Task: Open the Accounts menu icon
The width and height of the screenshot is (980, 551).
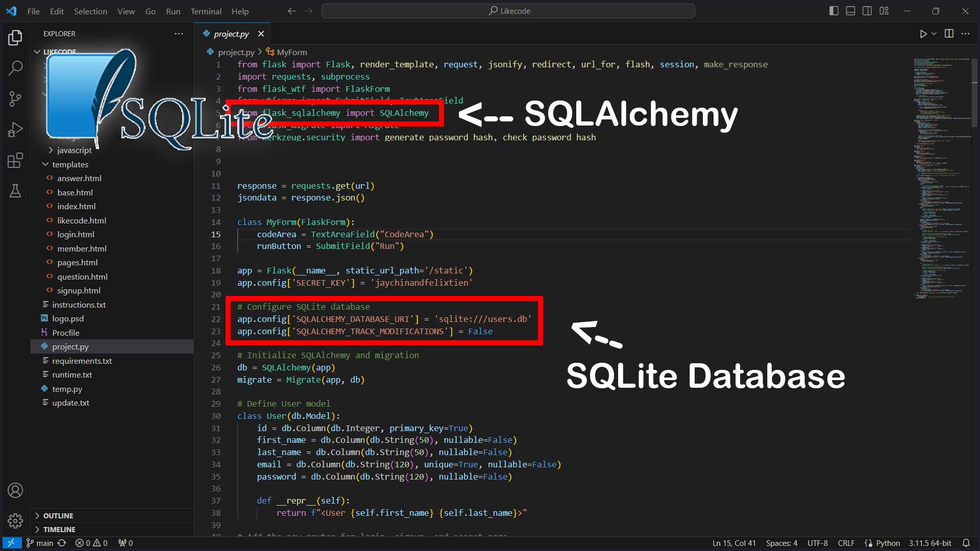Action: [15, 490]
